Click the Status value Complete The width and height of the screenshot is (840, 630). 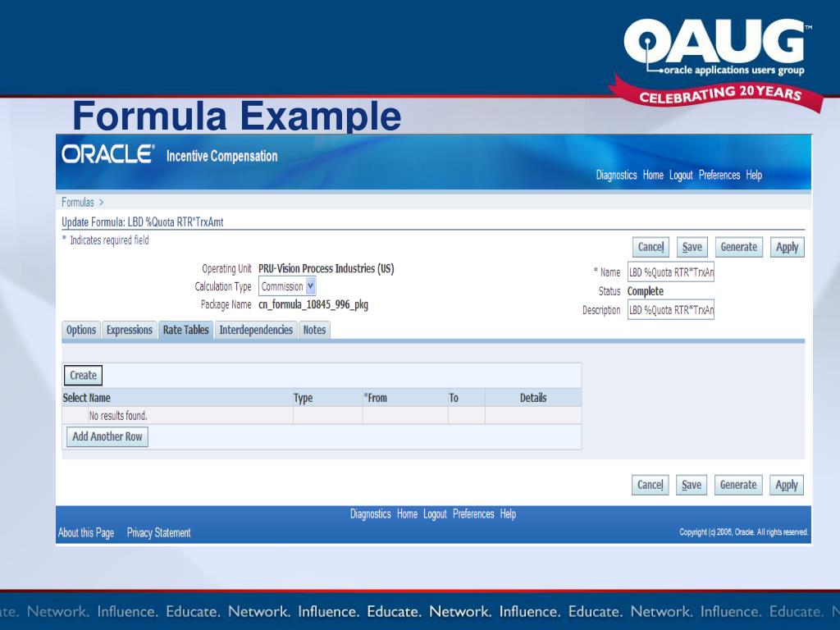pos(646,291)
